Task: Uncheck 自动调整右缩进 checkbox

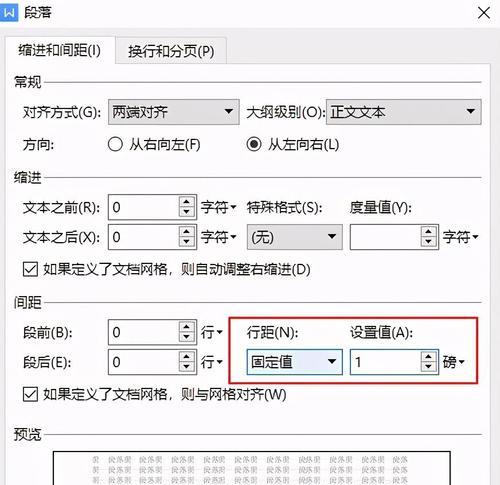Action: [30, 269]
